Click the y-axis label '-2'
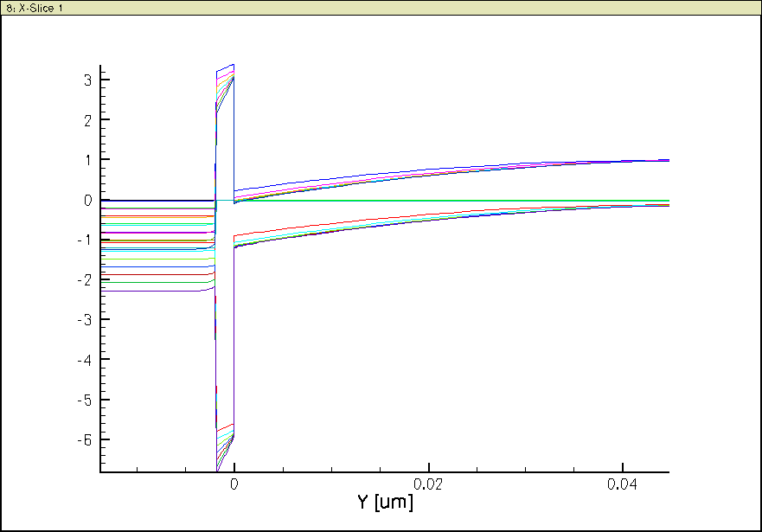This screenshot has width=762, height=532. [x=85, y=280]
